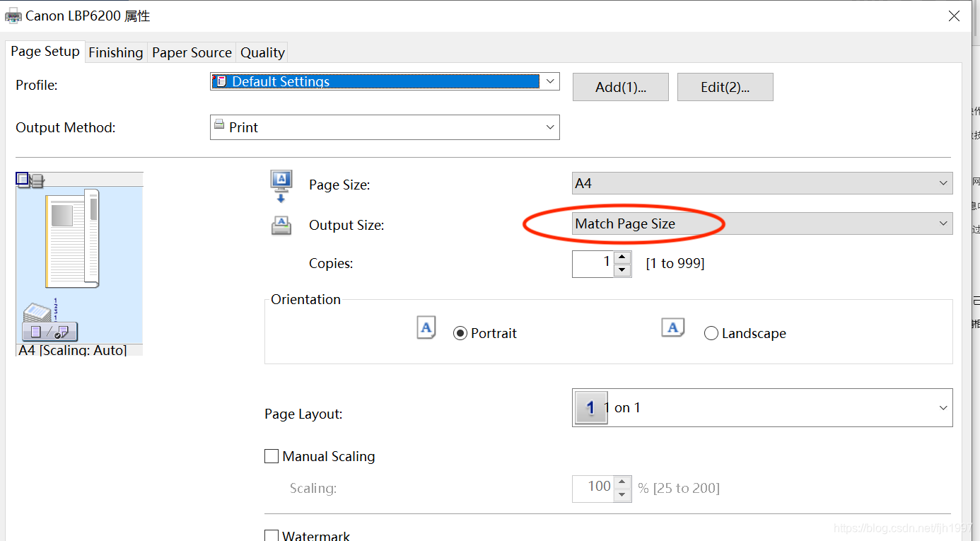The image size is (980, 541).
Task: Decrease Scaling with the down arrow
Action: pos(622,494)
